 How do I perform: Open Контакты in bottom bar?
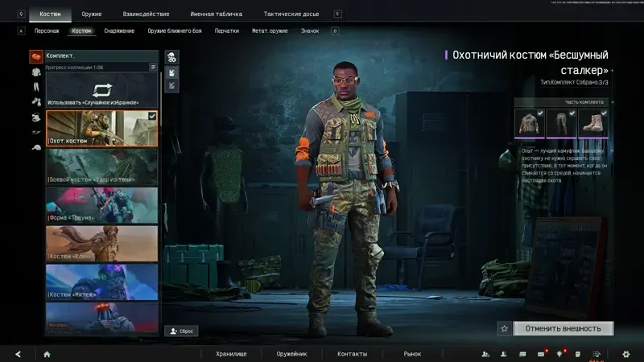tap(352, 354)
